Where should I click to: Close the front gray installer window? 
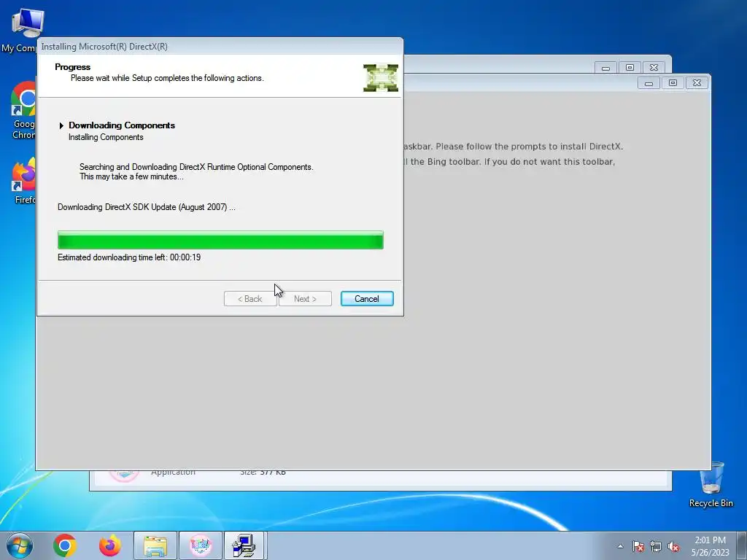pyautogui.click(x=697, y=83)
